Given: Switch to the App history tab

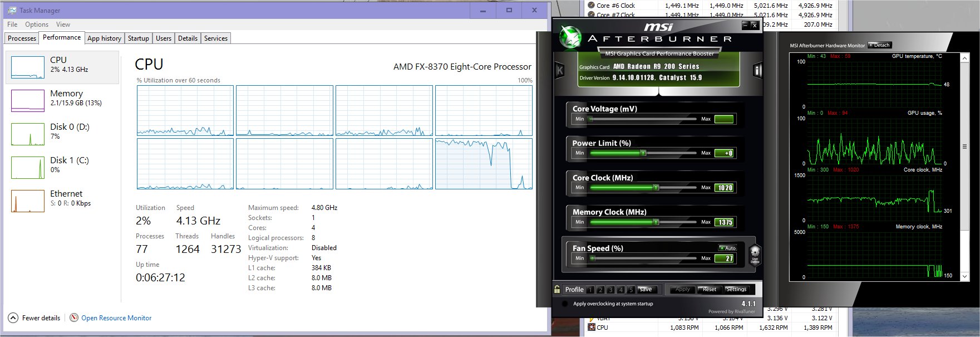Looking at the screenshot, I should point(104,38).
